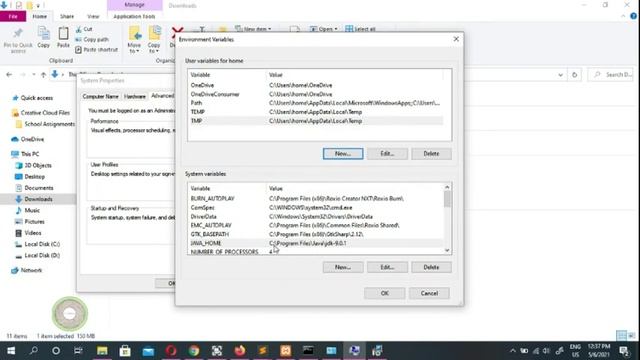Close the Environment Variables dialog
The image size is (640, 360).
456,39
